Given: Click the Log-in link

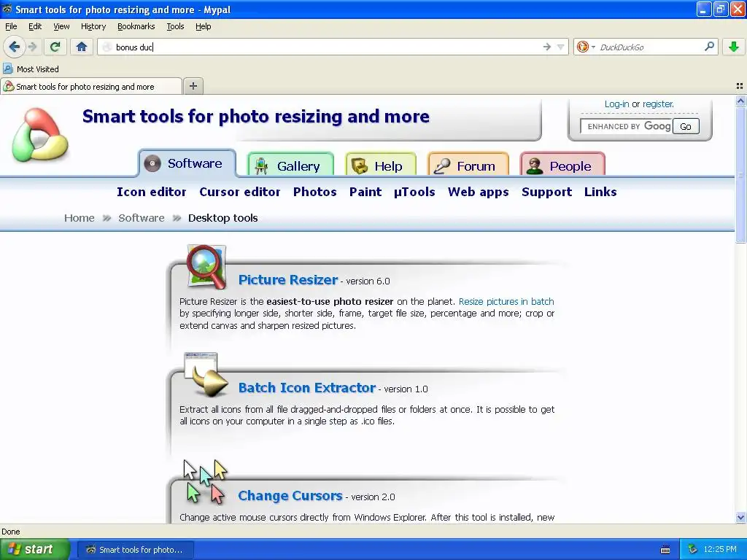Looking at the screenshot, I should pyautogui.click(x=616, y=104).
